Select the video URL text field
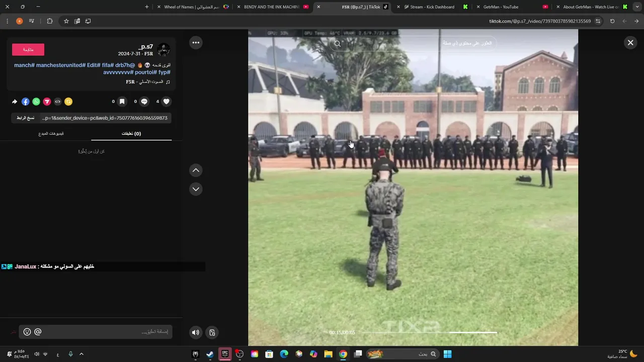Screen dimensions: 644x362 (105, 118)
